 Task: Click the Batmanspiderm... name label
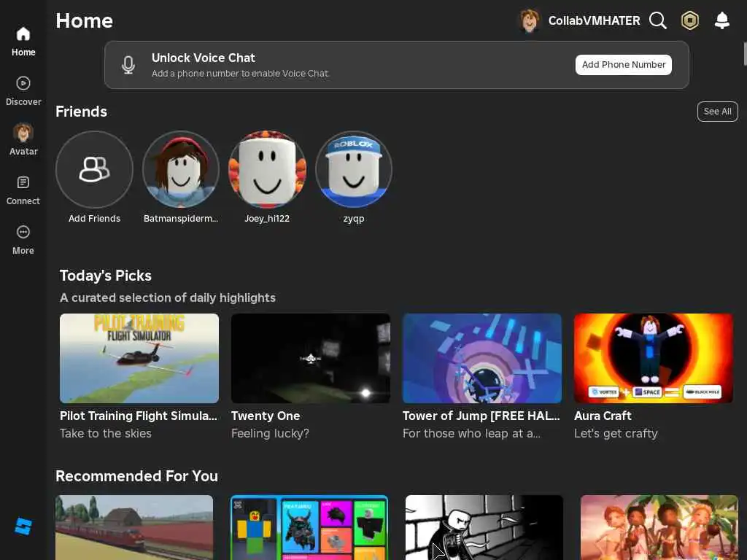tap(181, 219)
